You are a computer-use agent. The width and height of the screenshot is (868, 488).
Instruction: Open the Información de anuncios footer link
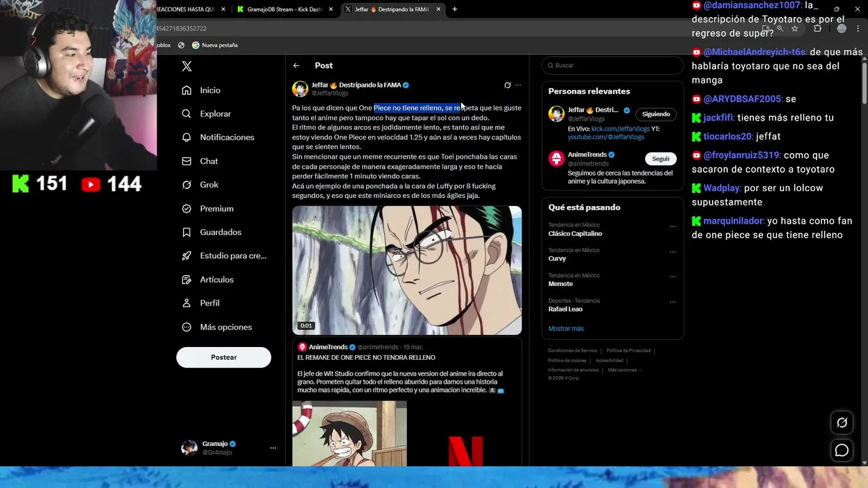573,370
